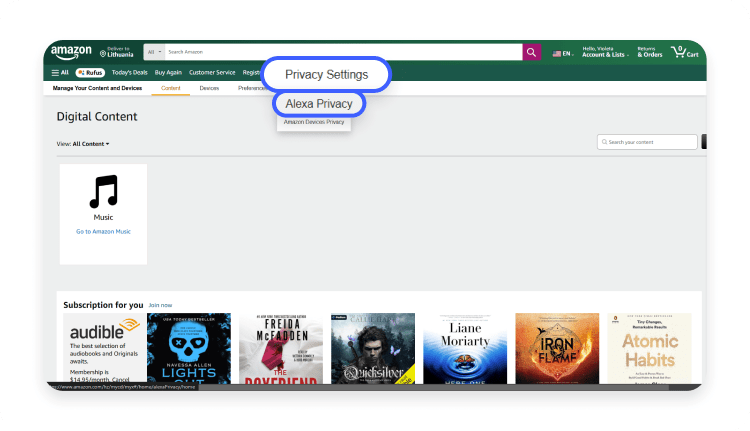Screen dimensions: 750x431
Task: Click the magnifier search button
Action: (531, 52)
